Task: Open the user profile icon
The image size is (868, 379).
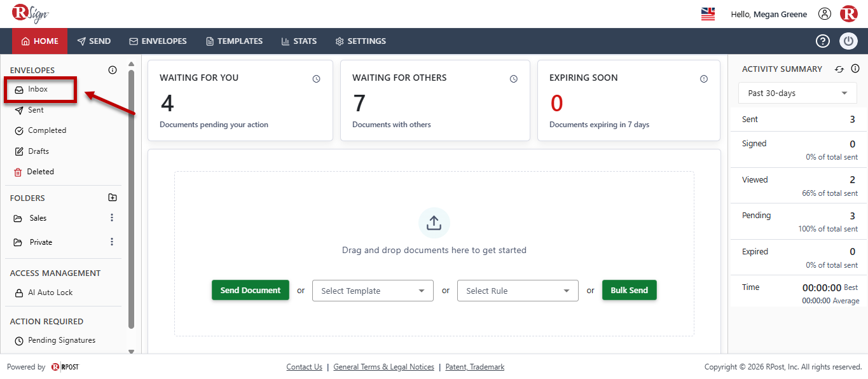Action: pos(825,14)
